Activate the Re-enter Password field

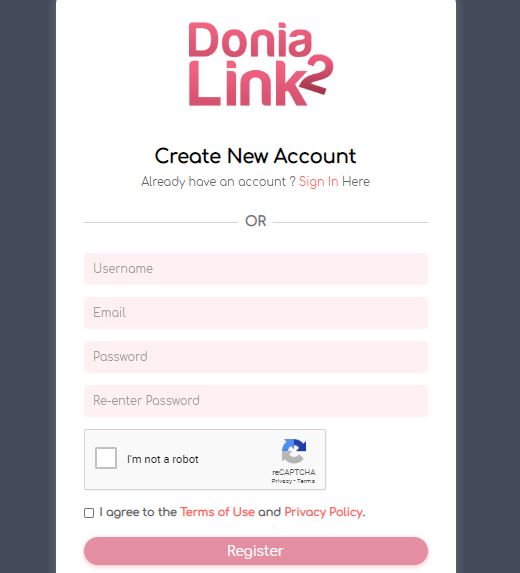(x=256, y=401)
